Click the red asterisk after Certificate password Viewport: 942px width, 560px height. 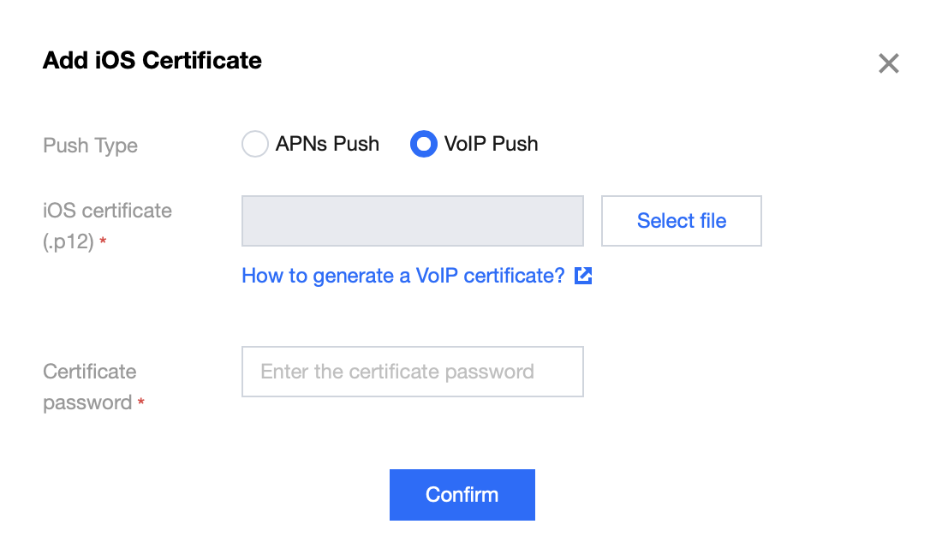pyautogui.click(x=140, y=402)
